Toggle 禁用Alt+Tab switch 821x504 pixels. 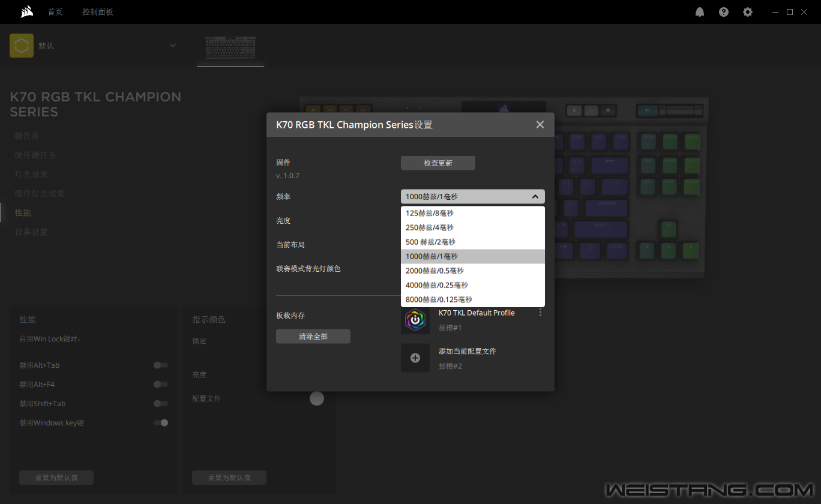point(161,365)
